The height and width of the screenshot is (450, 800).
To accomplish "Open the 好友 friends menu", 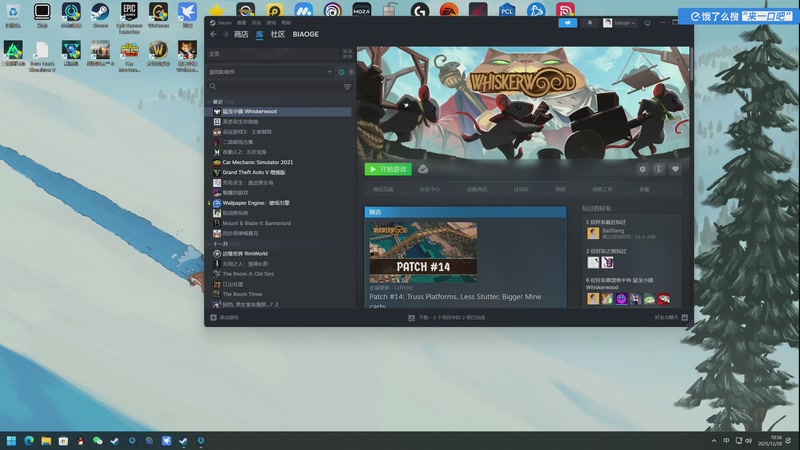I will click(256, 22).
